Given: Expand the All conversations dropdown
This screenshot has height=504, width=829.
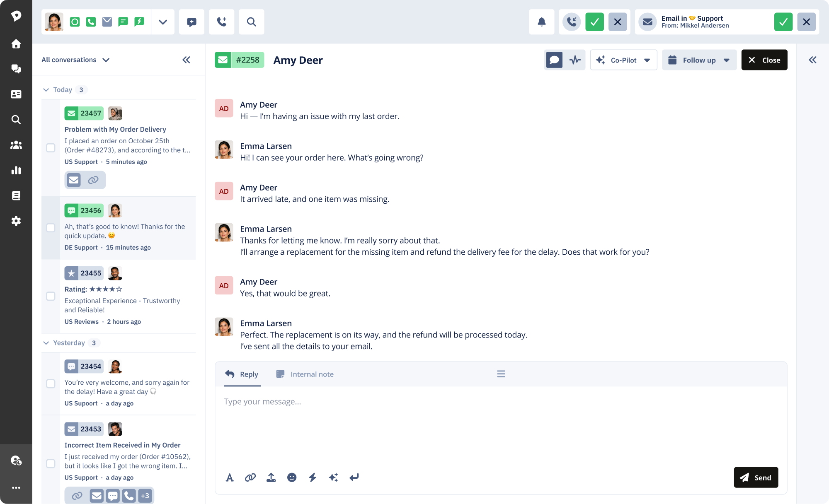Looking at the screenshot, I should (75, 60).
